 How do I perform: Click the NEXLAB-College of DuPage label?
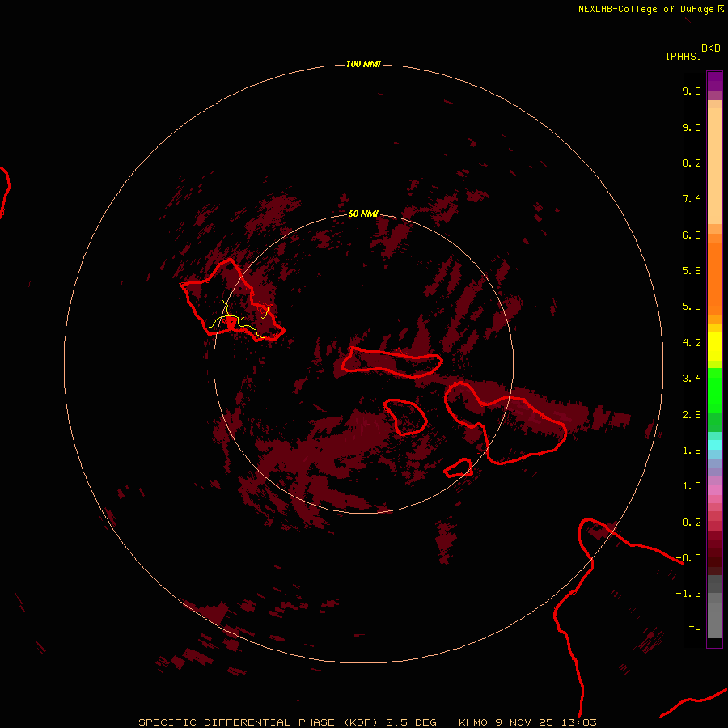tap(645, 9)
